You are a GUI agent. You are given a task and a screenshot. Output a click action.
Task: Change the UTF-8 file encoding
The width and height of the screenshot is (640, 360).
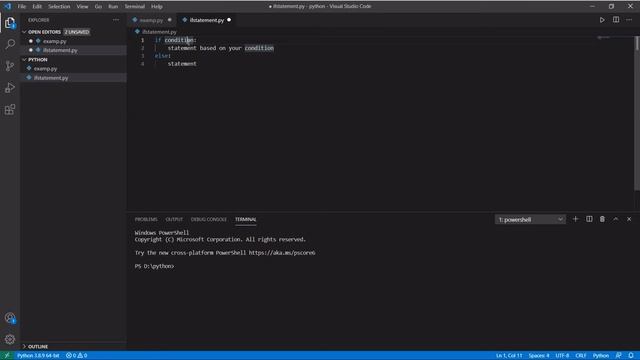pyautogui.click(x=562, y=356)
